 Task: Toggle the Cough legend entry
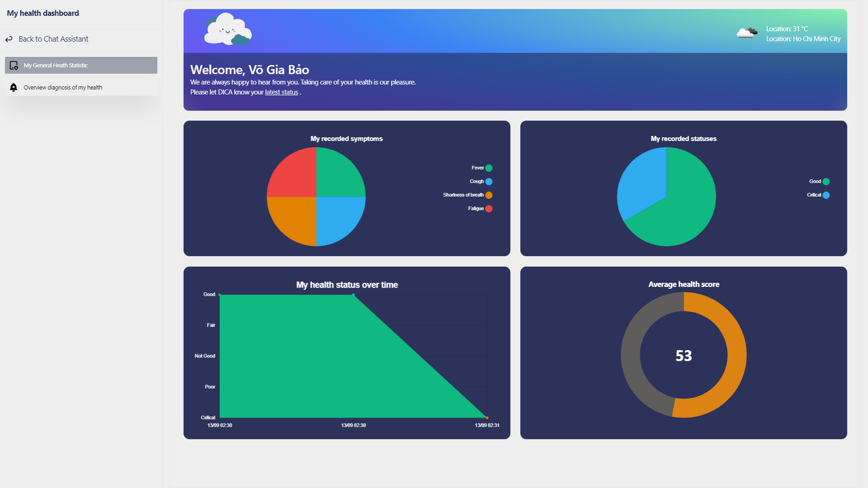click(477, 182)
